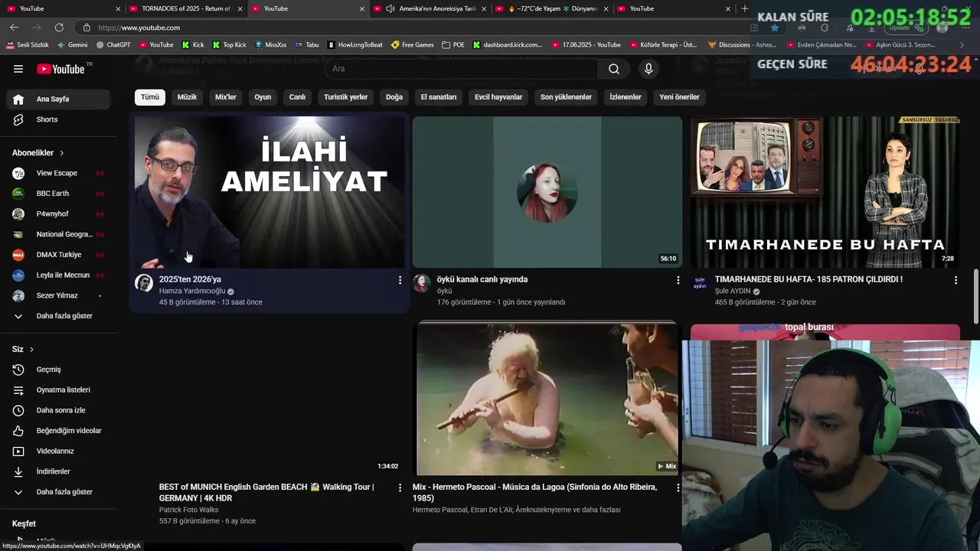
Task: Open National Geographic subscription channel
Action: pos(58,234)
